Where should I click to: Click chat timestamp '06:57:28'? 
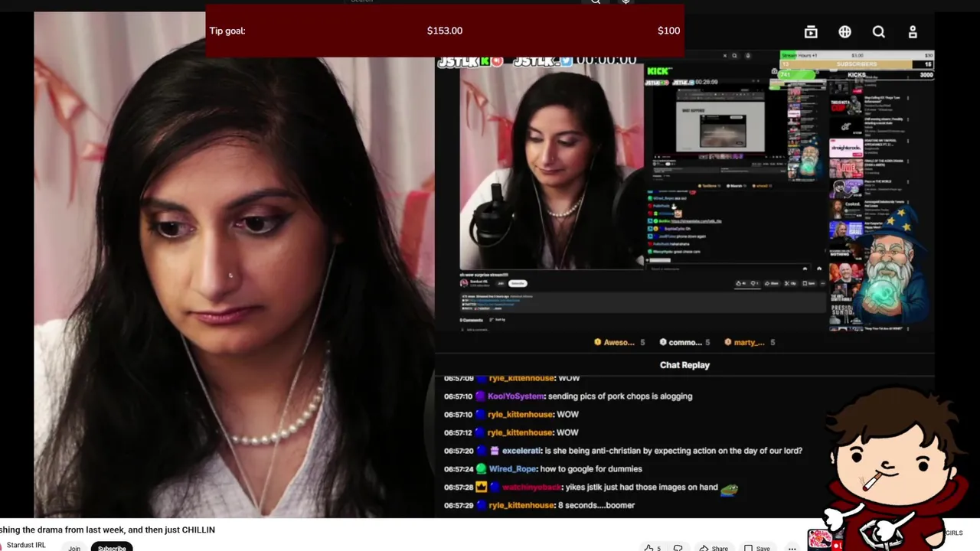(459, 487)
